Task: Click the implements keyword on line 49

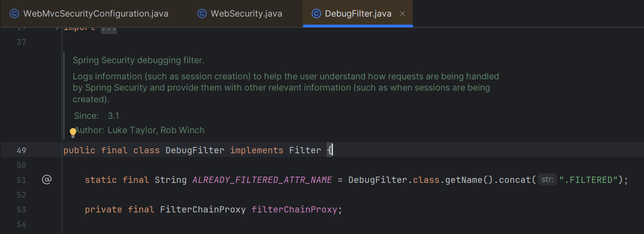Action: point(257,150)
